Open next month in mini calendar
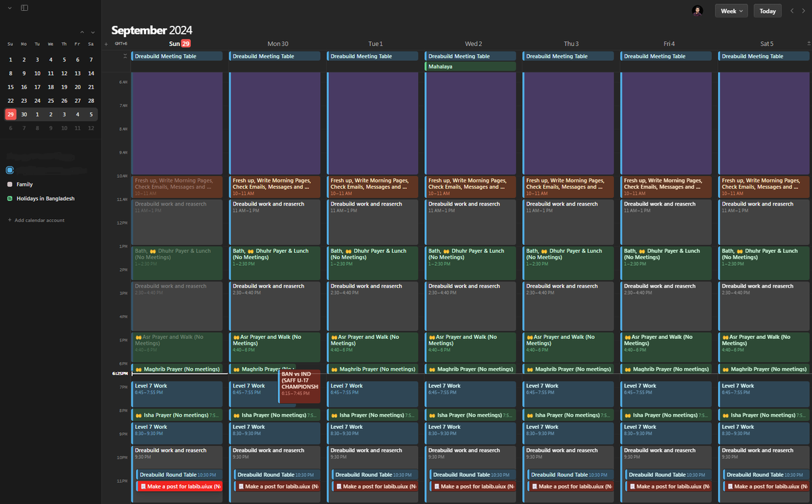The height and width of the screenshot is (504, 812). (92, 32)
